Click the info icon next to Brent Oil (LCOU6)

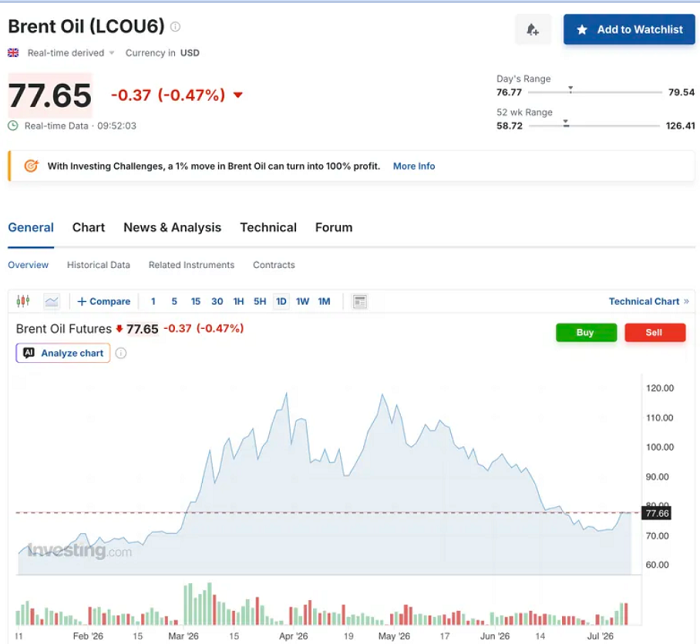click(175, 27)
